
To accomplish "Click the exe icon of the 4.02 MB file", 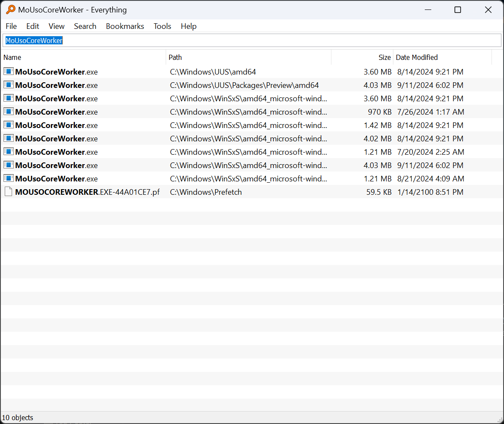I will pos(8,138).
